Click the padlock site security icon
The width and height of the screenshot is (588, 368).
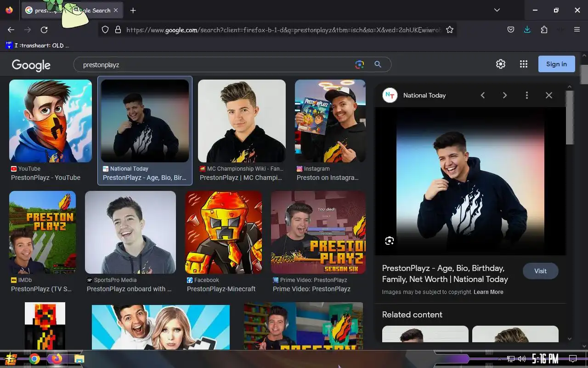pyautogui.click(x=118, y=29)
